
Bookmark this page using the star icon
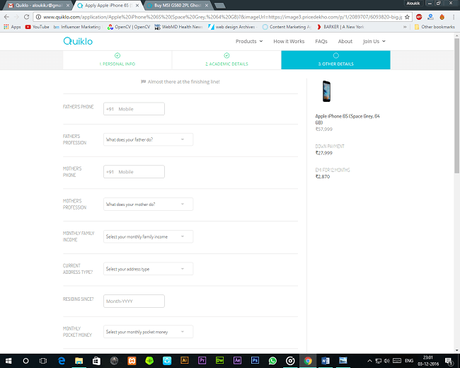tap(407, 17)
